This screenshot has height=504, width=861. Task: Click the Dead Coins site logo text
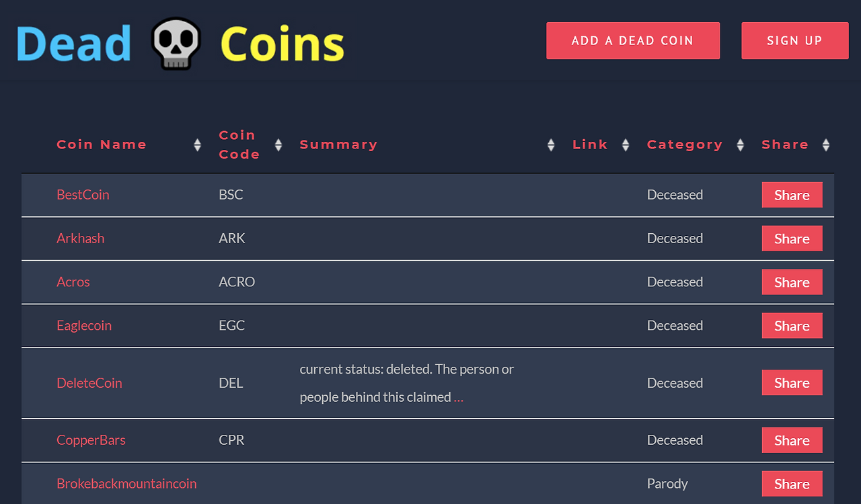pos(74,42)
